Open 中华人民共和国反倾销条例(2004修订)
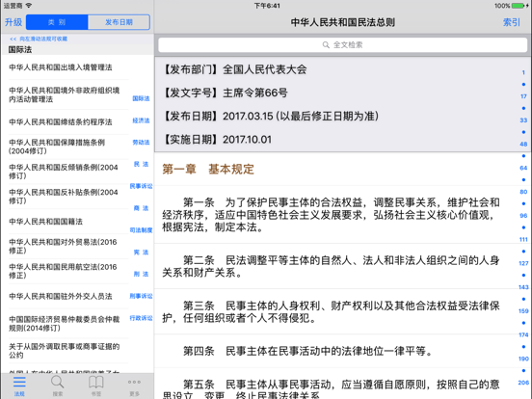The width and height of the screenshot is (532, 399). click(x=67, y=172)
